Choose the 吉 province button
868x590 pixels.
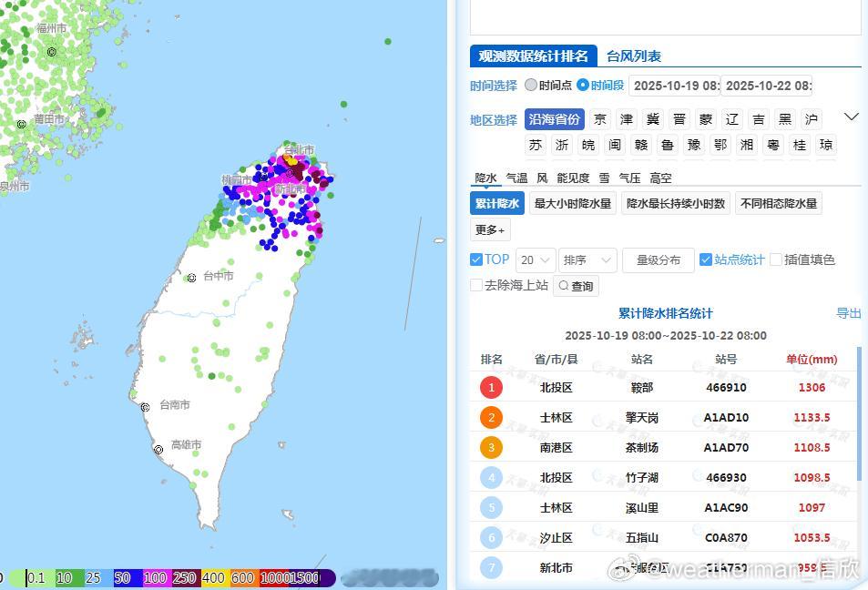(x=759, y=119)
